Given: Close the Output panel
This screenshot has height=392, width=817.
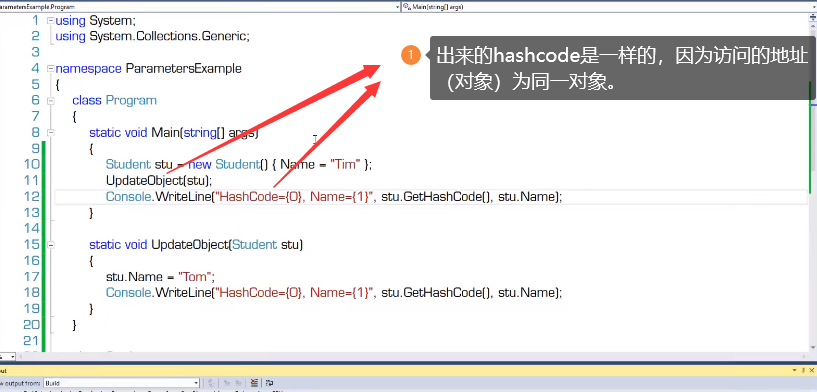Looking at the screenshot, I should click(812, 370).
